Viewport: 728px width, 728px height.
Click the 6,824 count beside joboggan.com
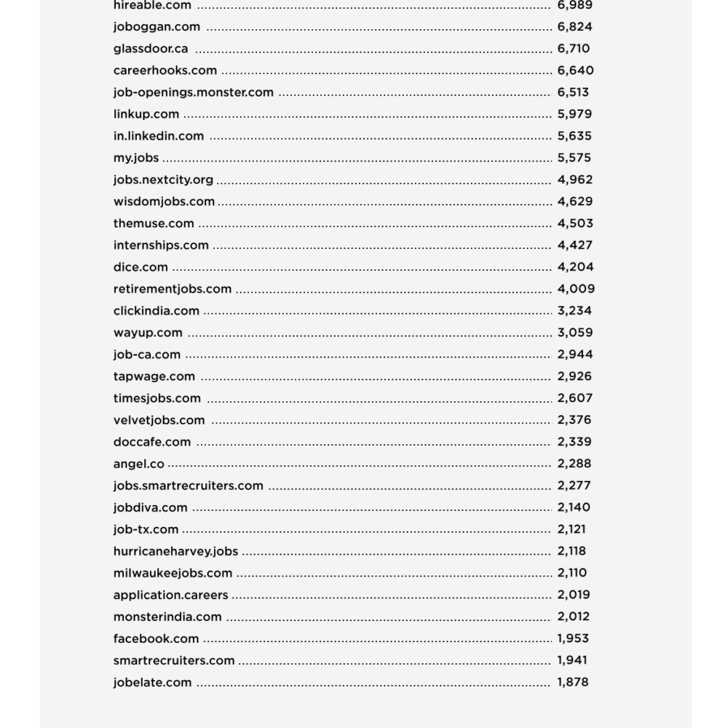click(x=574, y=27)
